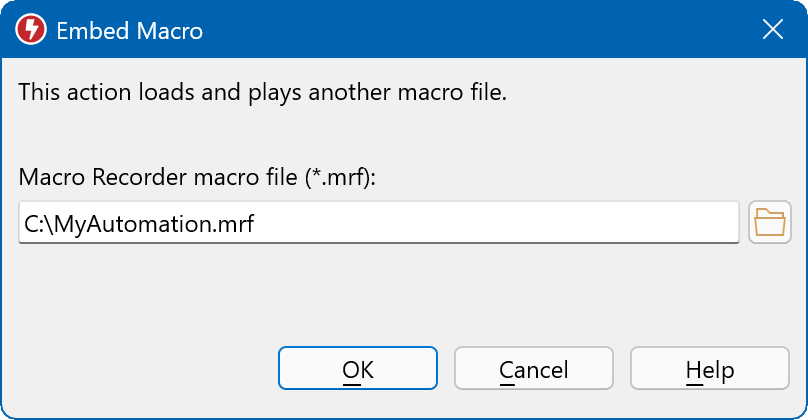Click the folder browse icon
The height and width of the screenshot is (420, 808).
click(769, 222)
